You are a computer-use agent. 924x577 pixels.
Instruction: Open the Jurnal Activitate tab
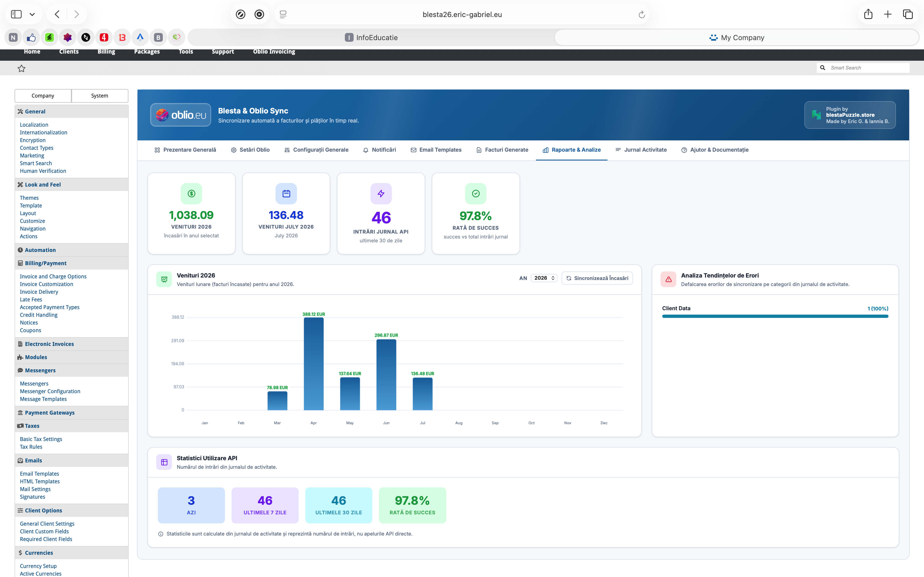pyautogui.click(x=641, y=150)
